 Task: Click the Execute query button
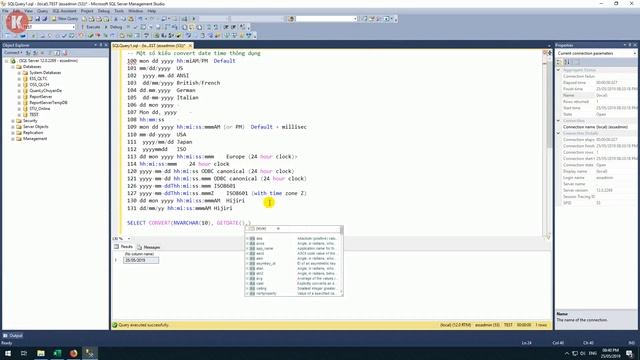[91, 27]
